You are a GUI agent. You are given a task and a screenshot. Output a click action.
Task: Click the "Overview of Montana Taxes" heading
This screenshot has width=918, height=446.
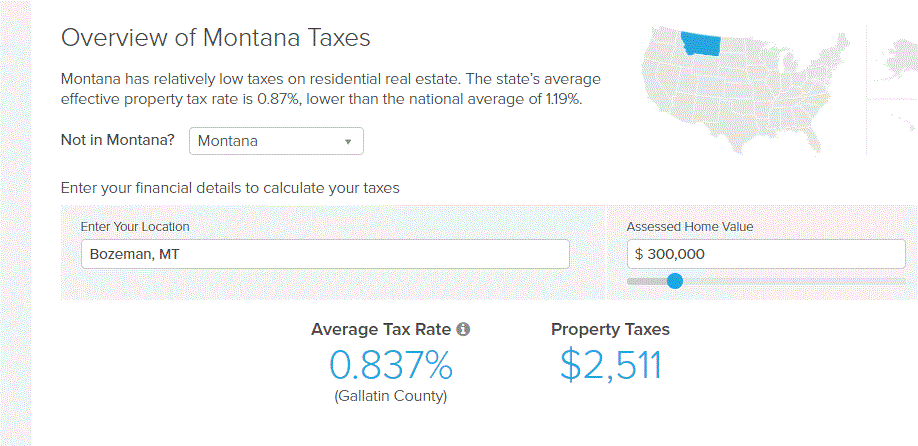pyautogui.click(x=216, y=38)
